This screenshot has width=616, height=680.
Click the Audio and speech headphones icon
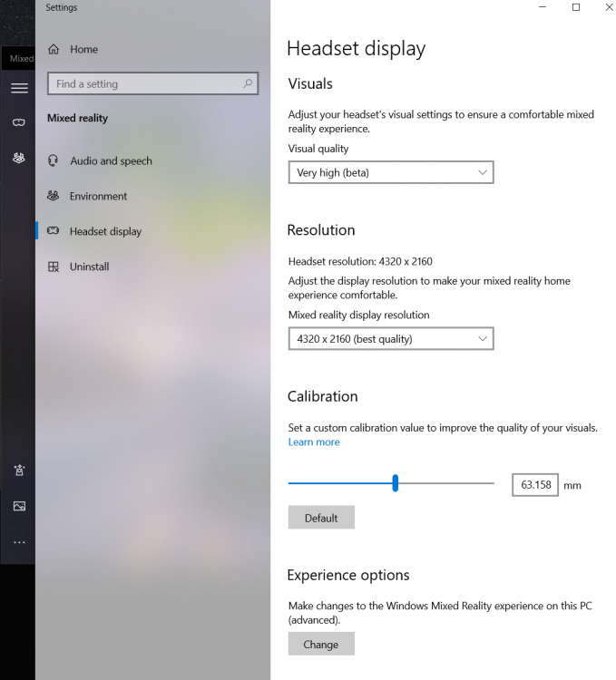click(53, 160)
